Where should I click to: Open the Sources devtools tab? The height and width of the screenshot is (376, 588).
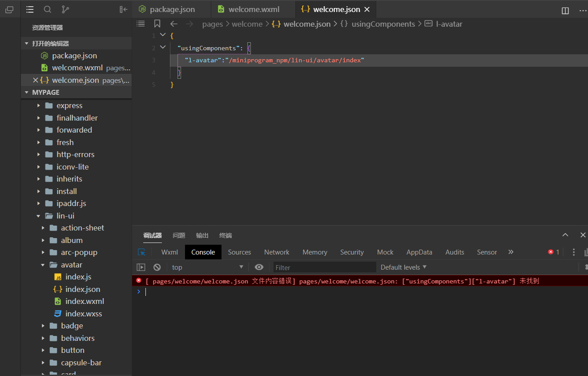(x=239, y=252)
